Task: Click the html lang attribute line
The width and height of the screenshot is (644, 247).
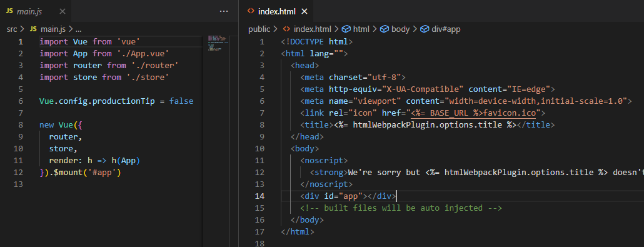Action: coord(314,53)
